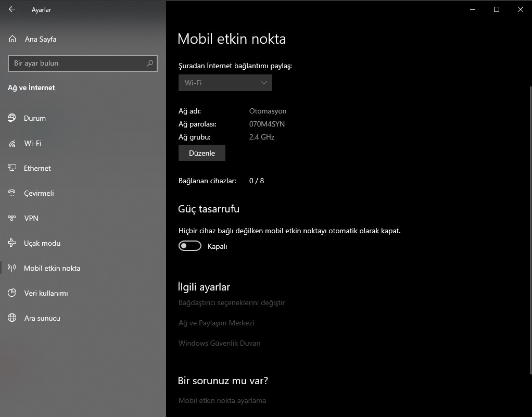Open Ara sunucu proxy settings
532x417 pixels.
click(42, 318)
